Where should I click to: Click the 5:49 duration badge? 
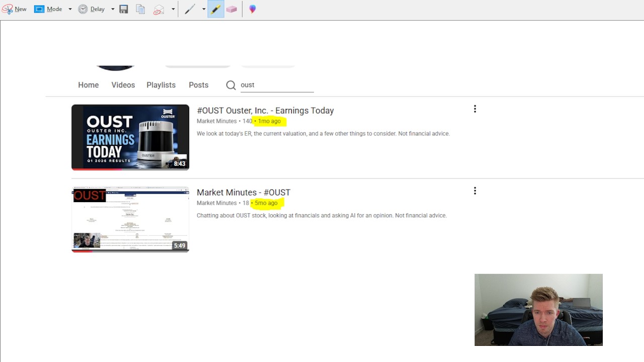coord(180,245)
